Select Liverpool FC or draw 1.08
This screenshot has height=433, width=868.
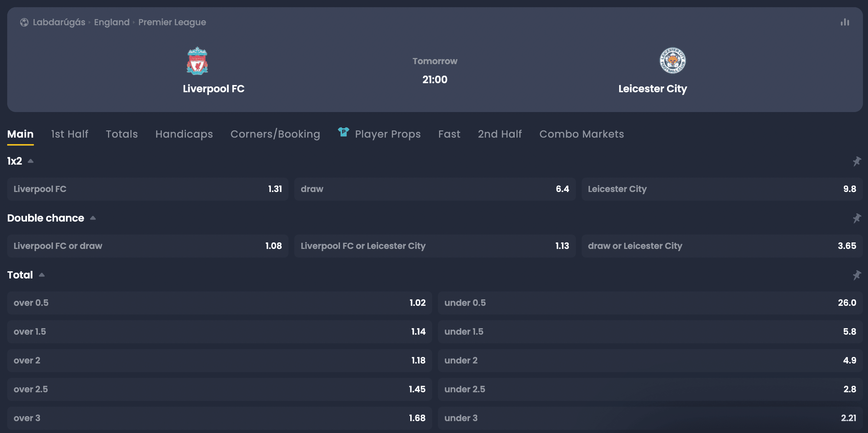coord(148,246)
